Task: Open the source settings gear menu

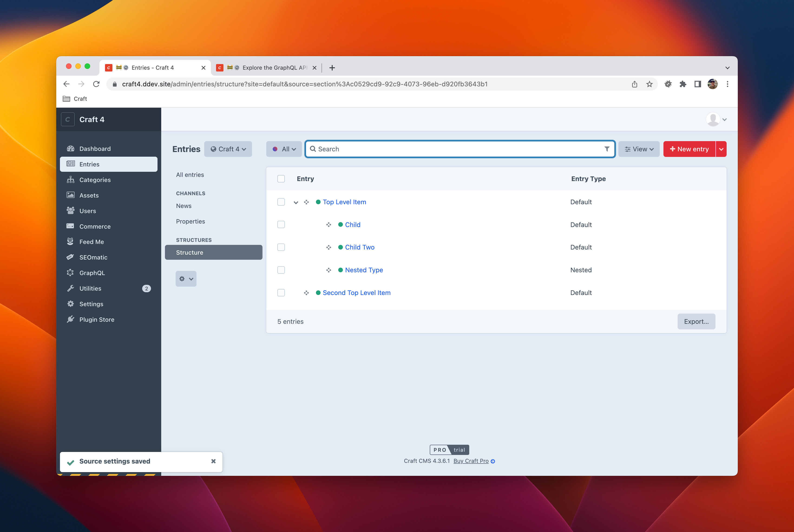Action: point(186,279)
